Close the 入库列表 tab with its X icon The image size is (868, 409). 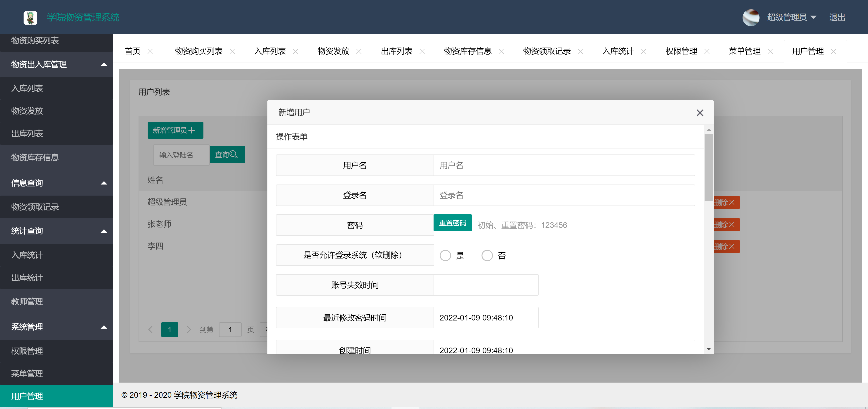coord(295,51)
